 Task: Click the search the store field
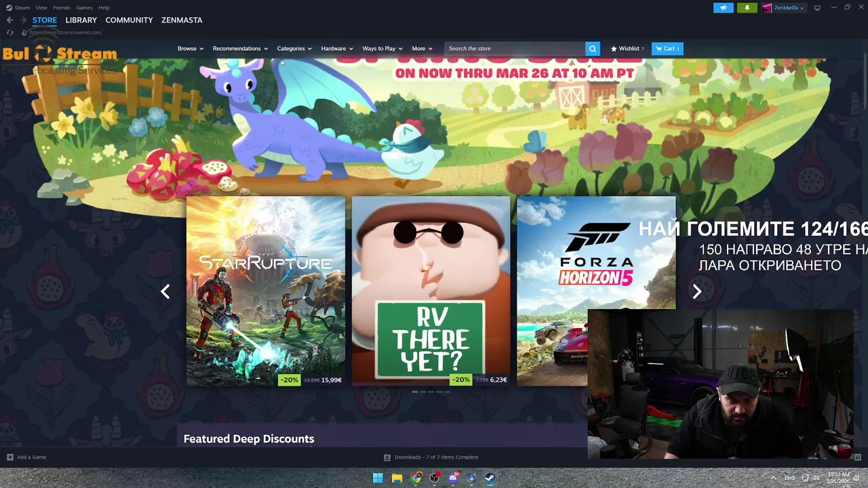(515, 49)
